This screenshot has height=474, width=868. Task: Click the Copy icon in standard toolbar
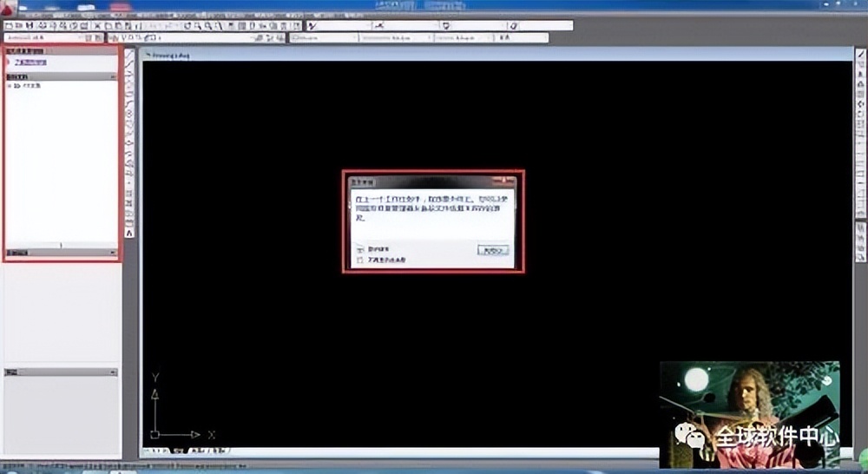pos(108,25)
